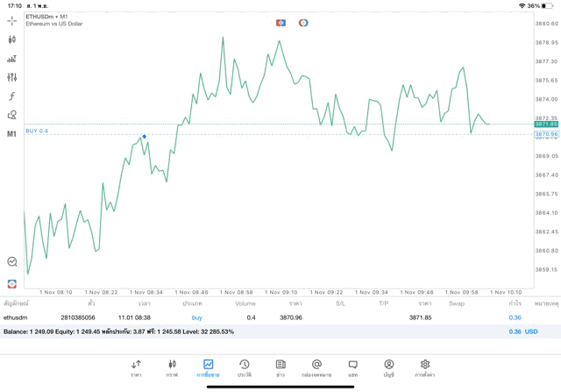Select the ethusdm open position row

coord(263,317)
